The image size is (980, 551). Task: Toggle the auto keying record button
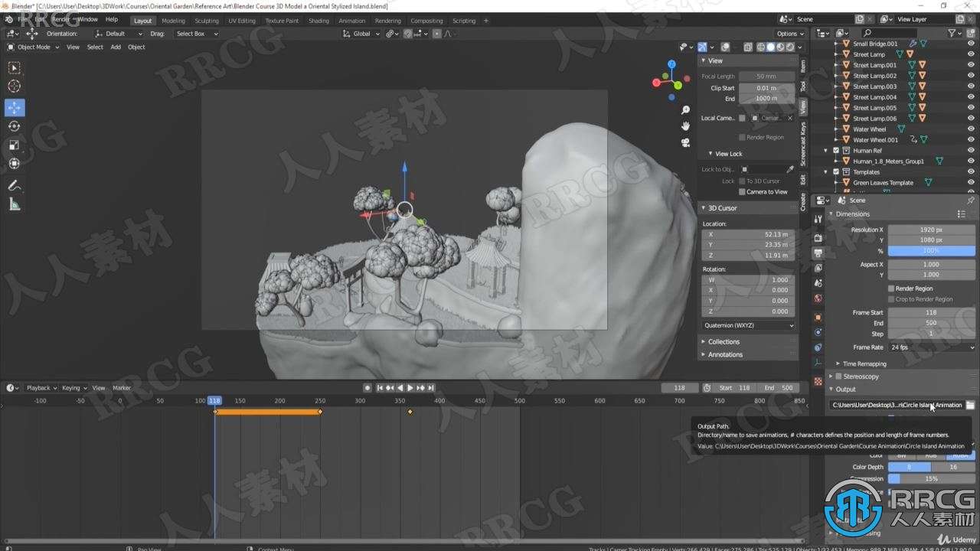point(367,388)
